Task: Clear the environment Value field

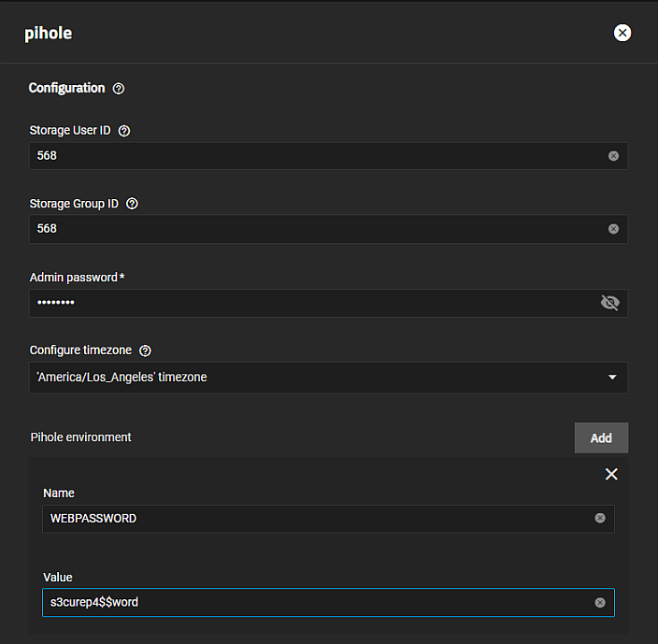Action: [x=600, y=603]
